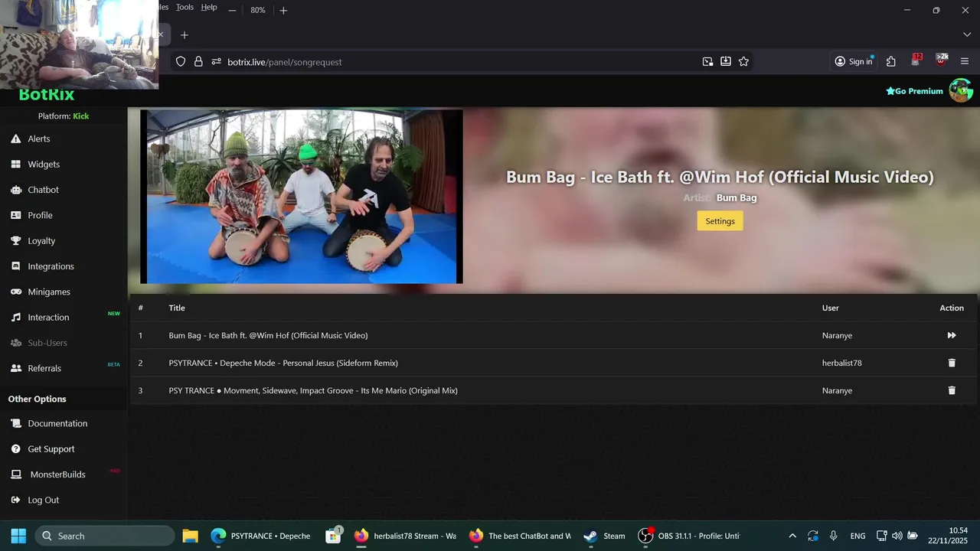Viewport: 980px width, 551px height.
Task: Click the Go Premium link
Action: 914,91
